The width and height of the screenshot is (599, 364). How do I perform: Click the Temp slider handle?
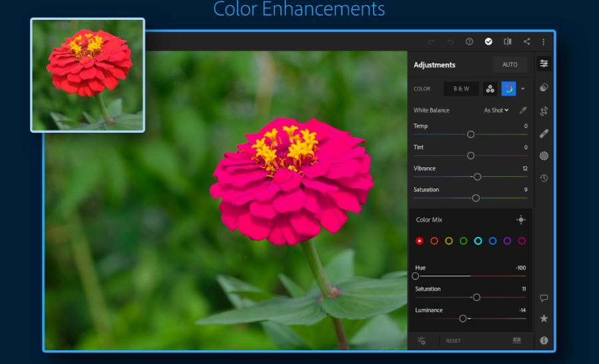point(471,134)
